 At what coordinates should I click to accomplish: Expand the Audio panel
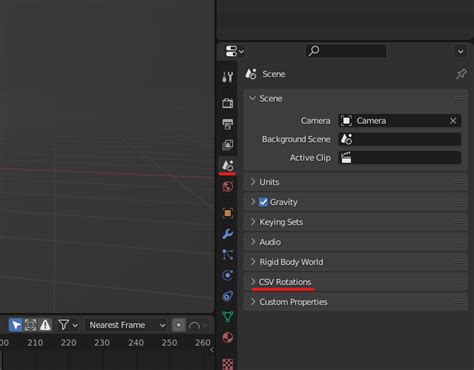355,242
